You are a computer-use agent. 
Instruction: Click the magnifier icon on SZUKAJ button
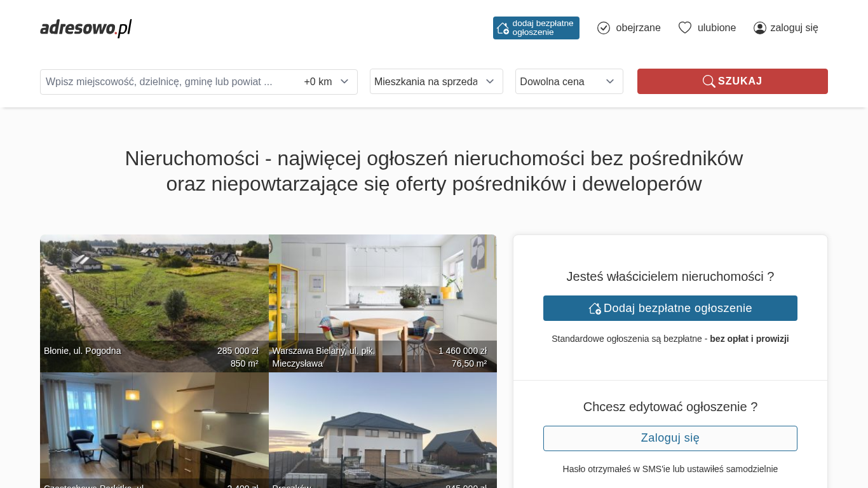(x=709, y=81)
